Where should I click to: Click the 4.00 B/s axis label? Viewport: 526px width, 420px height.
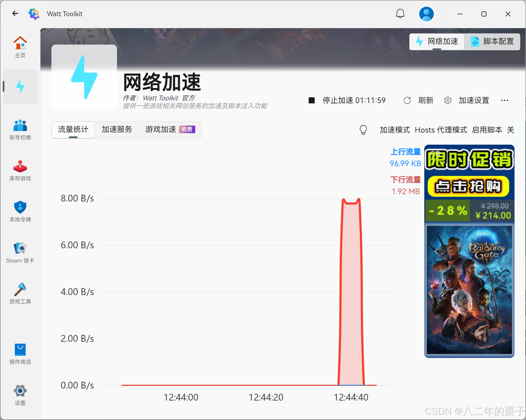coord(77,292)
